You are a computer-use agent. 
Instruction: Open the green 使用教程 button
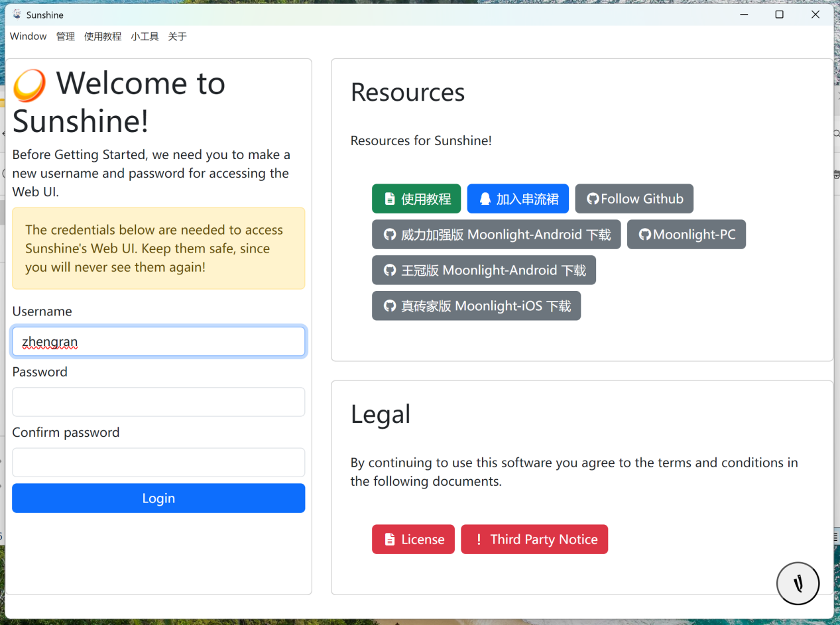pos(416,199)
